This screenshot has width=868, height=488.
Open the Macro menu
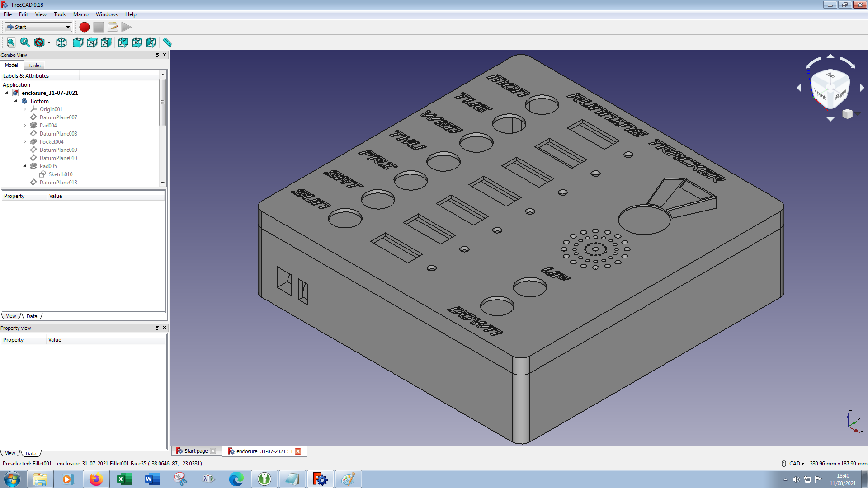(x=80, y=14)
